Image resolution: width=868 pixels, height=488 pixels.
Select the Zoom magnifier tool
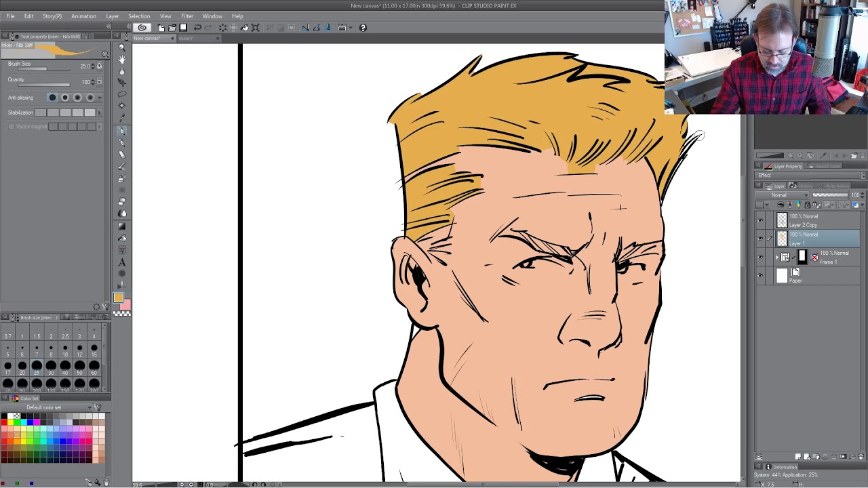tap(122, 47)
